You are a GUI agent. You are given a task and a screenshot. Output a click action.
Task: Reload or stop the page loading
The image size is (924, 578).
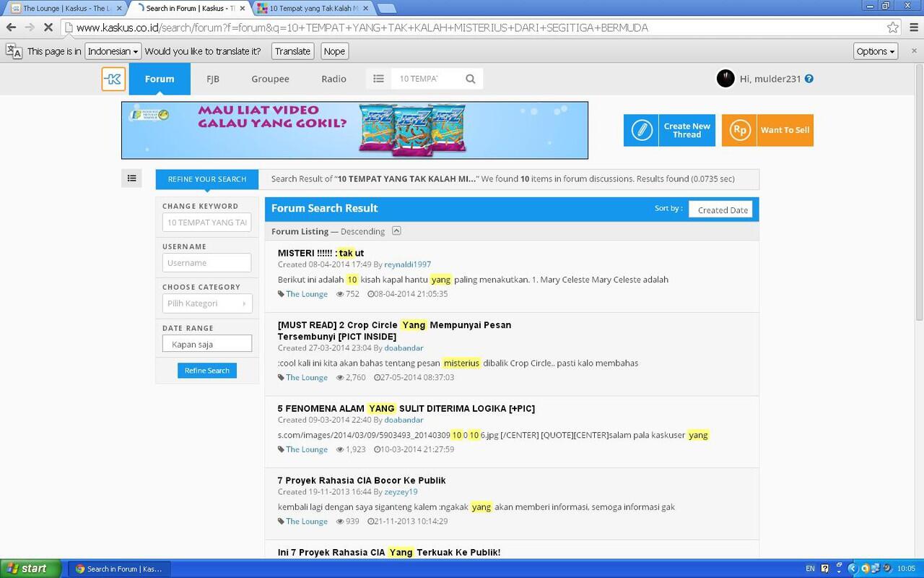(x=48, y=27)
